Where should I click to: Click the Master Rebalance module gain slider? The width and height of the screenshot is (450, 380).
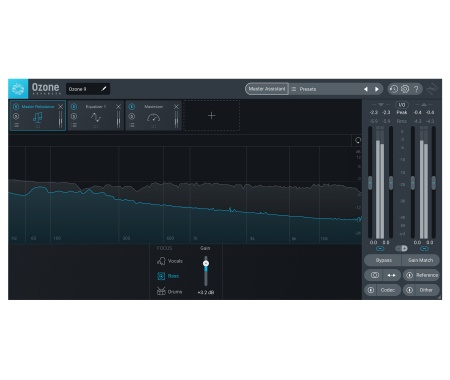pos(60,119)
